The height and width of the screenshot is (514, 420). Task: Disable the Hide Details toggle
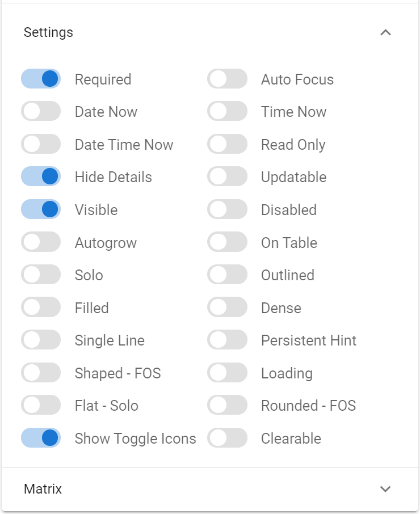41,177
